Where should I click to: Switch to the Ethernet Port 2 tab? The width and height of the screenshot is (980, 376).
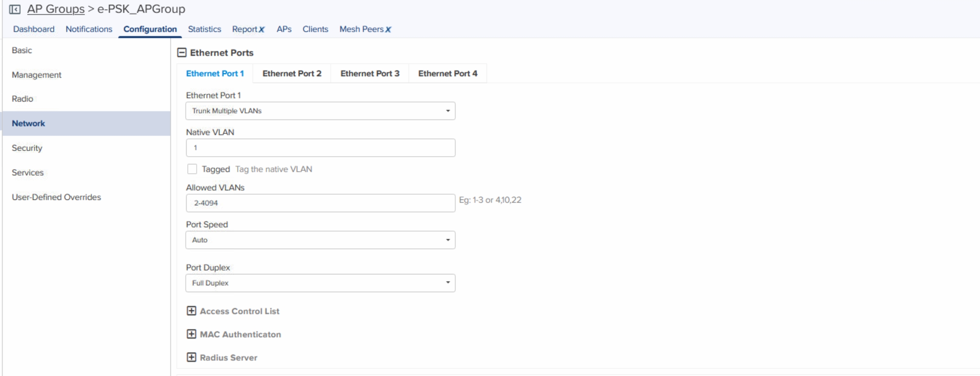292,74
